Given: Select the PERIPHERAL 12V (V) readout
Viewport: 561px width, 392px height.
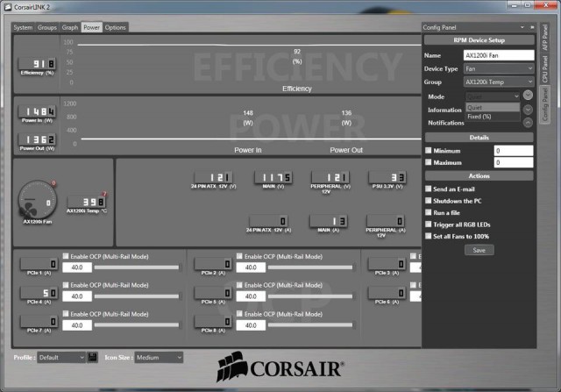Looking at the screenshot, I should (330, 177).
